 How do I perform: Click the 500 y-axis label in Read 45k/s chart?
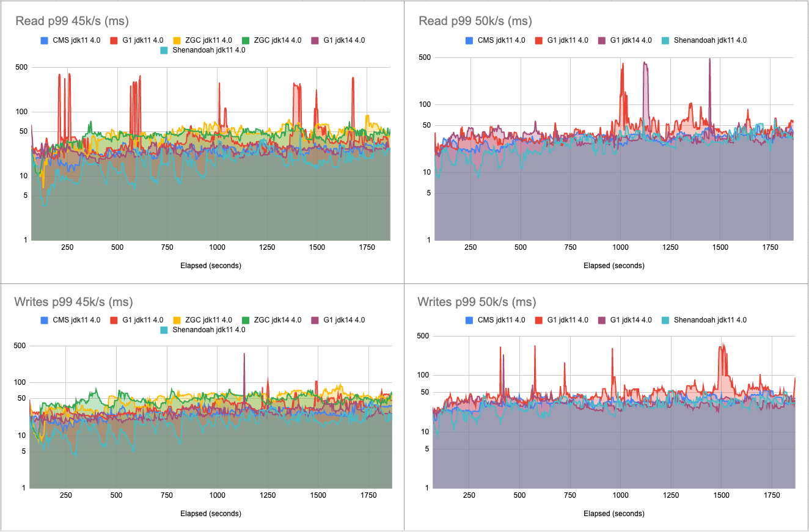21,68
